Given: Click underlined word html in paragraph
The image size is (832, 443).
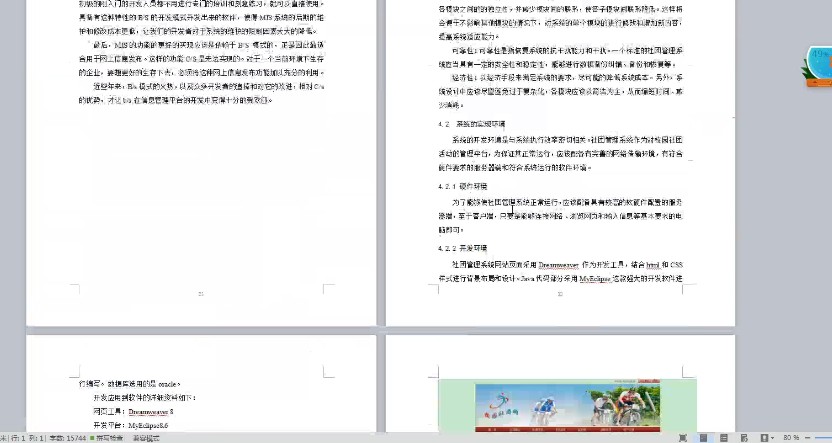Looking at the screenshot, I should (653, 265).
